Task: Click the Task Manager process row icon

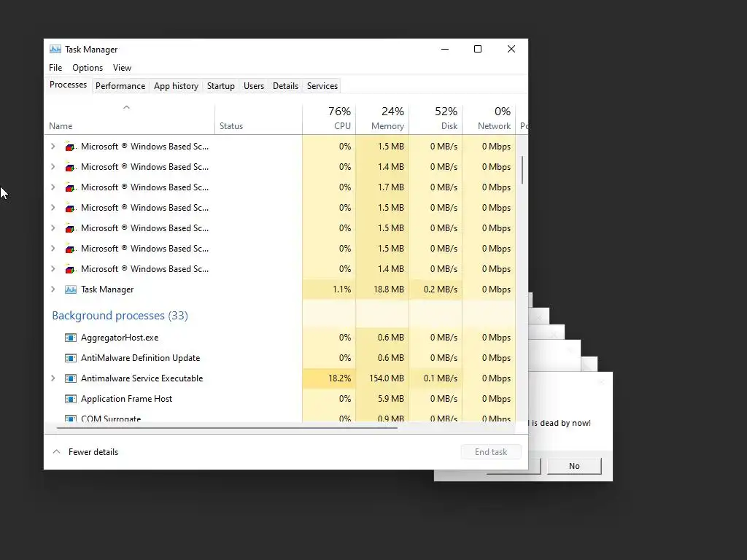Action: click(x=71, y=289)
